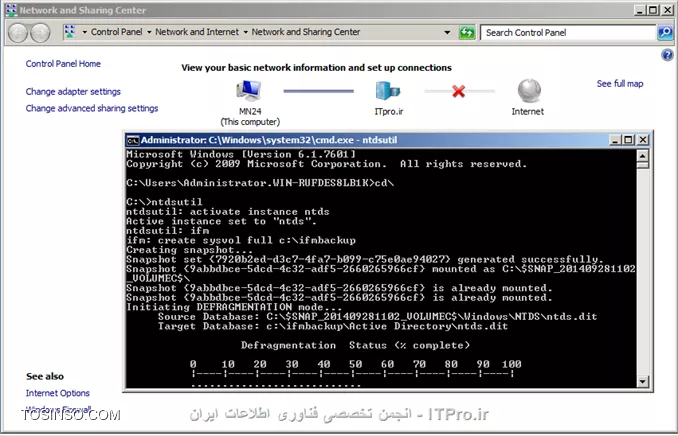Screen dimensions: 678x436
Task: Expand arrow before Network and Sharing Center breadcrumb
Action: 246,32
